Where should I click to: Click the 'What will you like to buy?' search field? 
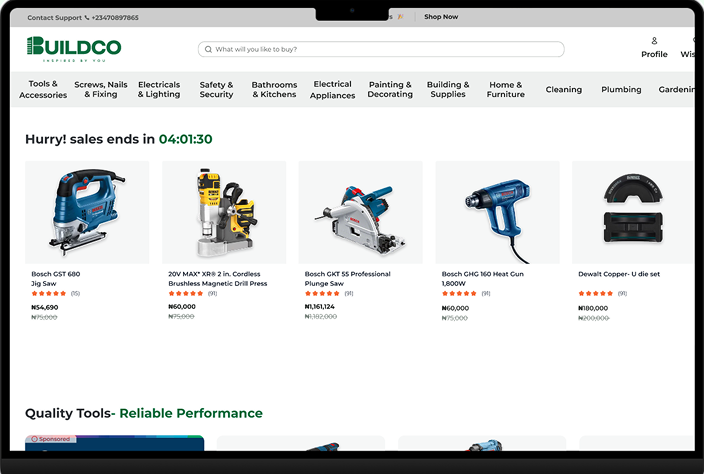tap(385, 49)
